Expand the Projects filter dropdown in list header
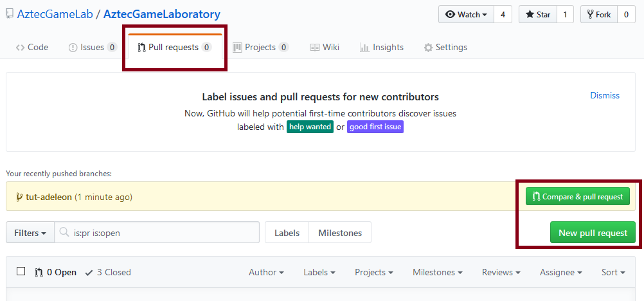The height and width of the screenshot is (301, 644). (374, 272)
